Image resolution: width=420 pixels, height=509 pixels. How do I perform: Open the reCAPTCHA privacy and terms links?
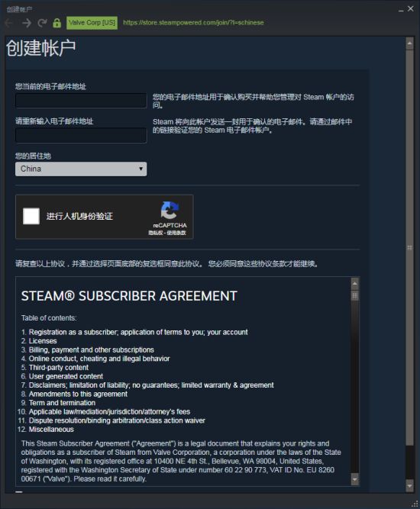(167, 233)
